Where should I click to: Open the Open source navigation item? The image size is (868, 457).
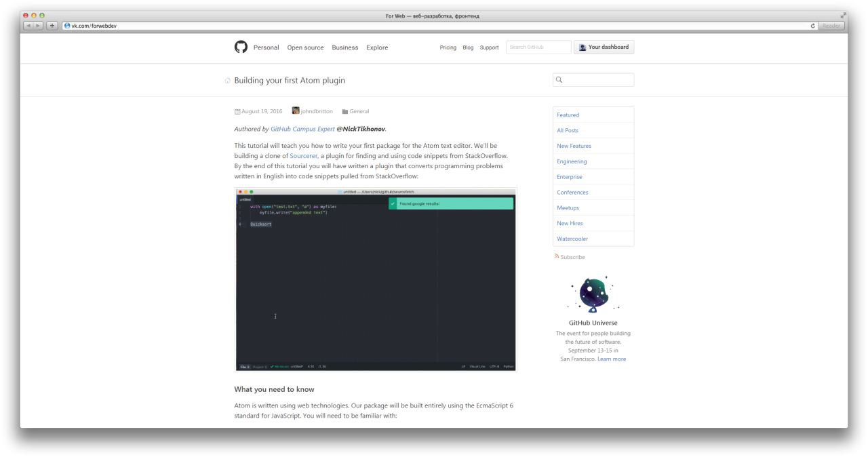tap(305, 47)
